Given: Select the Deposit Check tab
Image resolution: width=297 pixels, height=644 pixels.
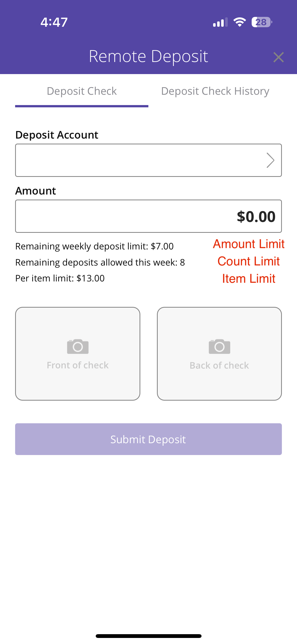Looking at the screenshot, I should (x=82, y=91).
